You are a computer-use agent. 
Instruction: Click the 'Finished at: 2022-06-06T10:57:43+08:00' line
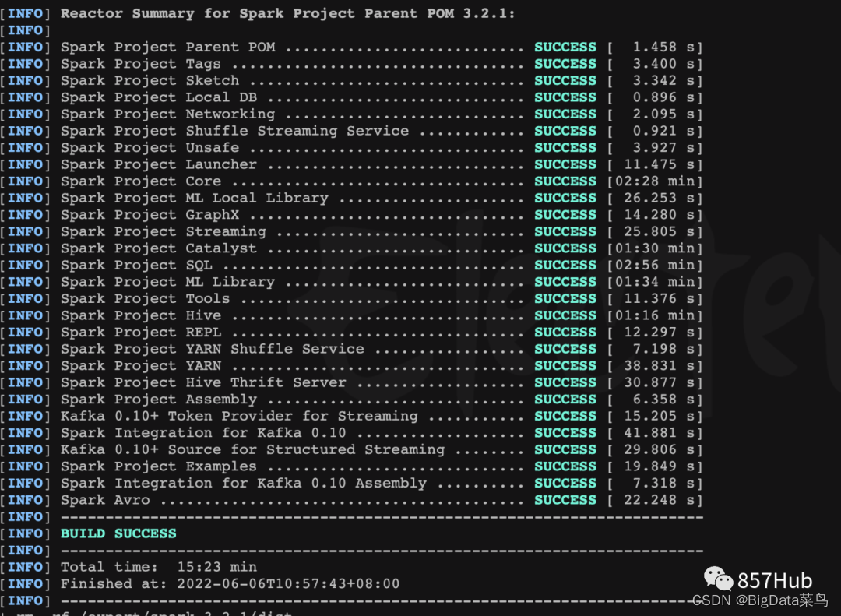tap(230, 583)
